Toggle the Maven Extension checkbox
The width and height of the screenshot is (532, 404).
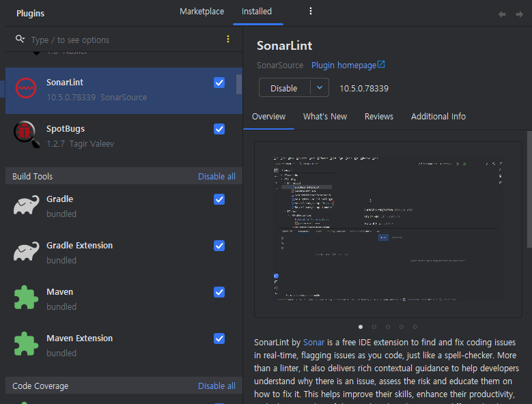(219, 338)
